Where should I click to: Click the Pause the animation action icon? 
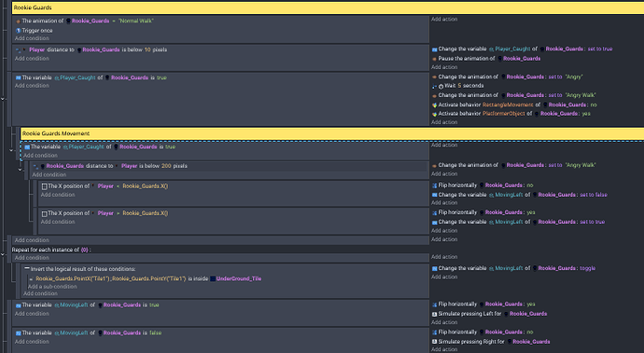(x=435, y=59)
